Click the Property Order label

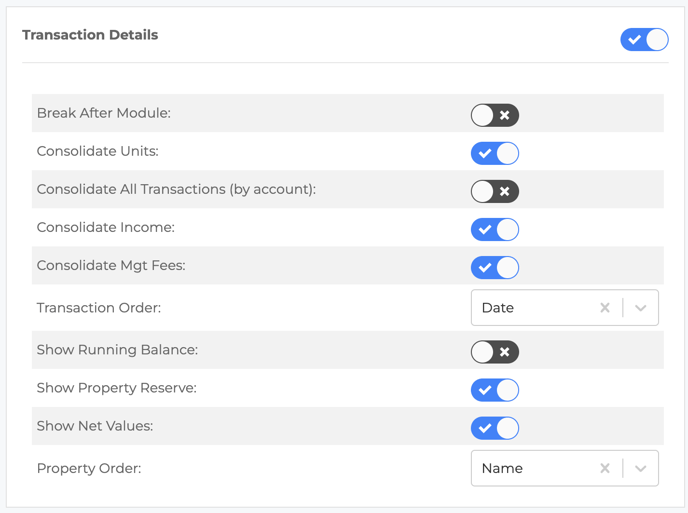click(x=89, y=468)
